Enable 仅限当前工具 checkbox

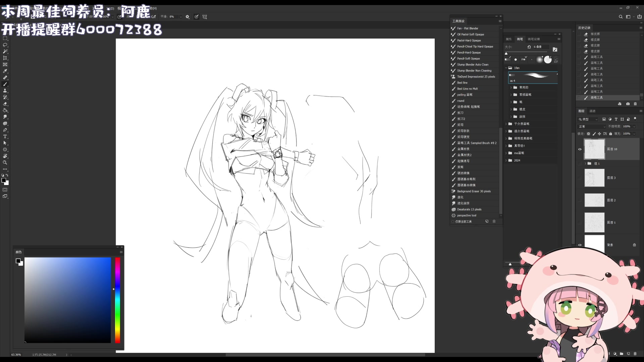click(453, 222)
